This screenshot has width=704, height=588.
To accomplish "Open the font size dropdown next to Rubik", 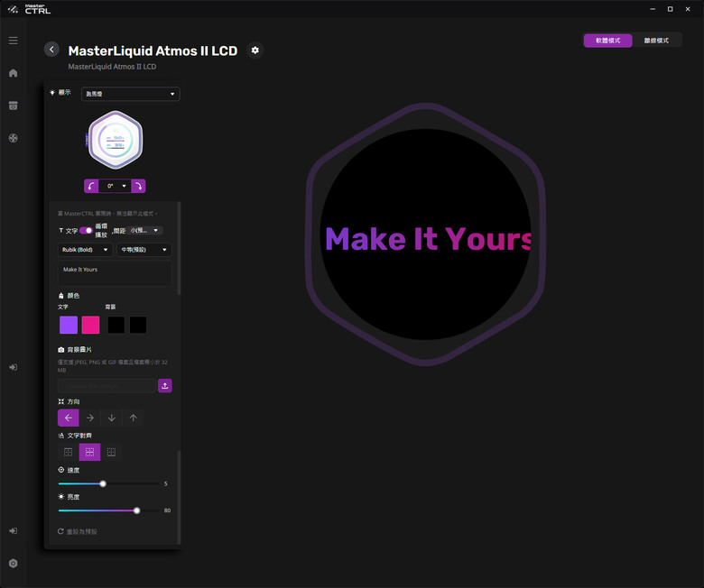I will pyautogui.click(x=144, y=250).
